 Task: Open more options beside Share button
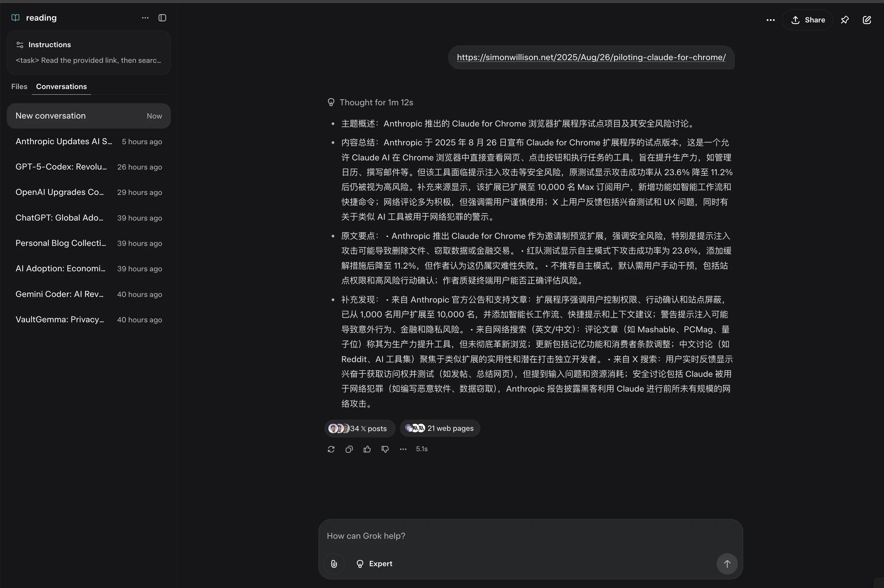coord(770,20)
